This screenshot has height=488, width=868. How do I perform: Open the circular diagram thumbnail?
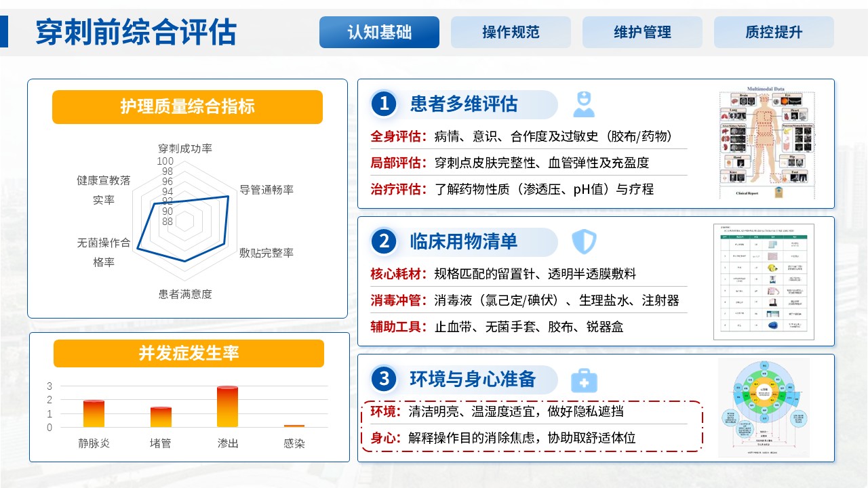click(x=764, y=407)
